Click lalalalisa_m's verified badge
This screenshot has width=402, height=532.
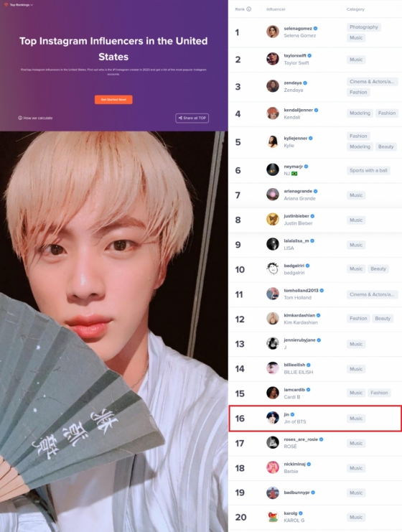click(x=312, y=241)
